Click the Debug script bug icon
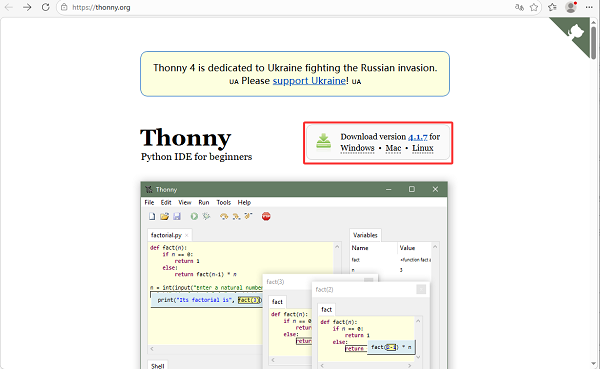The image size is (600, 369). click(x=207, y=217)
